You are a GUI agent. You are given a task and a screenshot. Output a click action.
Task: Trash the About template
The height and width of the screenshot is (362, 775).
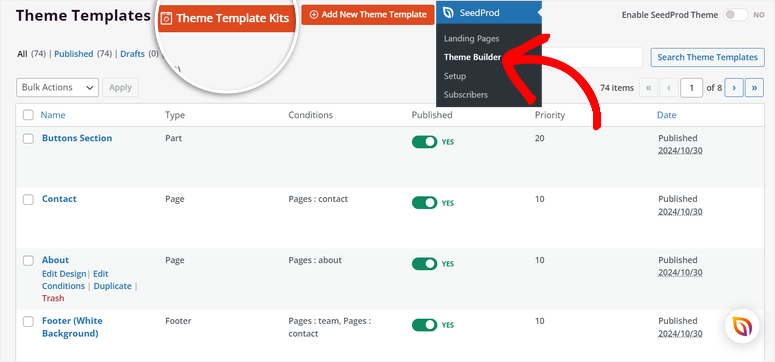53,299
